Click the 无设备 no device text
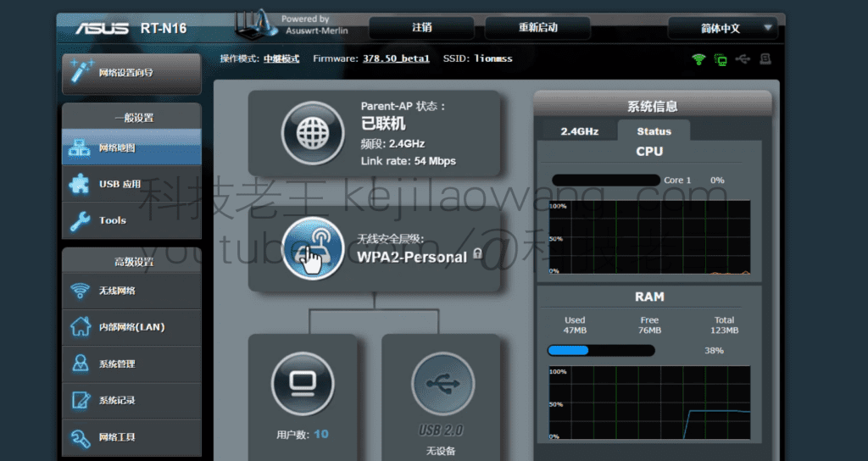868x461 pixels. coord(441,451)
